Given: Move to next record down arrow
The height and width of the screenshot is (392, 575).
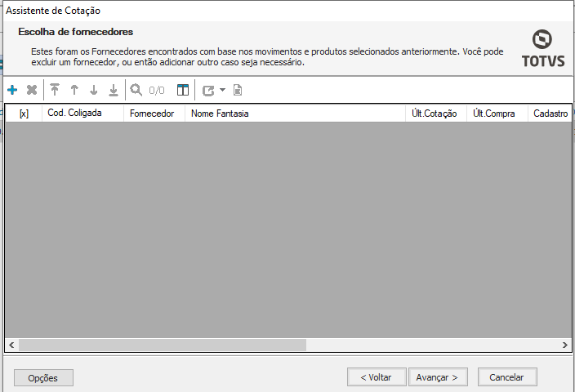Looking at the screenshot, I should point(94,90).
